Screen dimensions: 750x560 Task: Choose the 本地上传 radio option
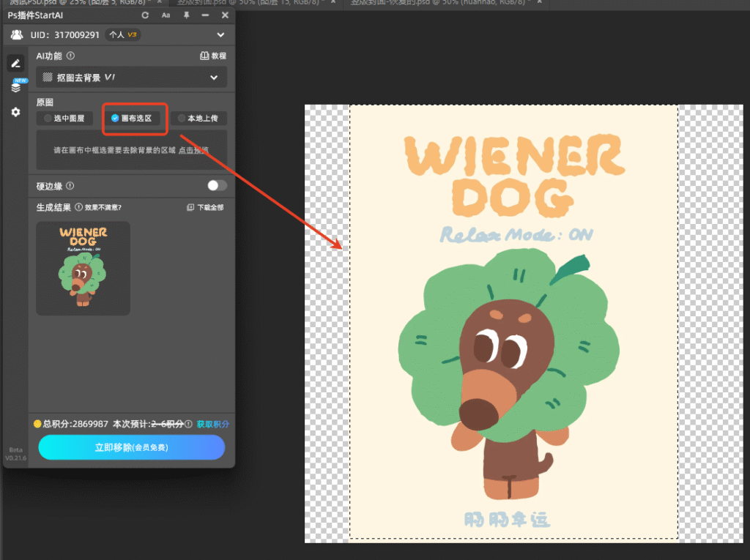pos(198,118)
